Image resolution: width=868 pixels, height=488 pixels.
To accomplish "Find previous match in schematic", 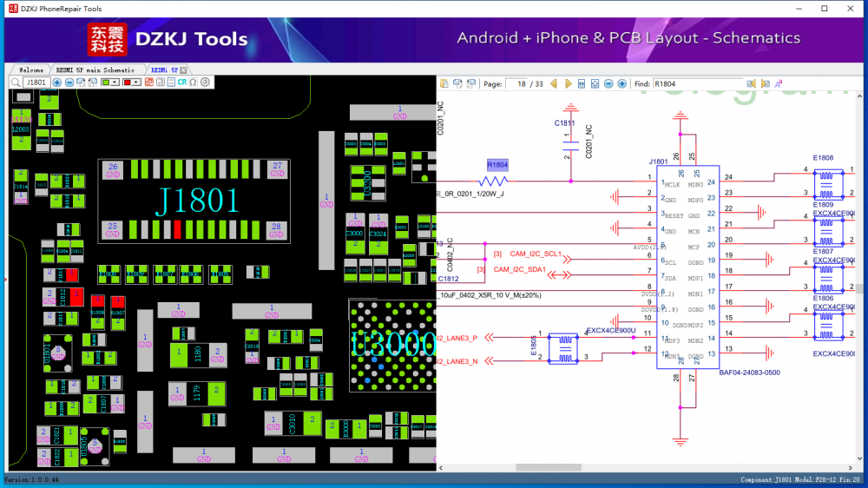I will pyautogui.click(x=752, y=84).
